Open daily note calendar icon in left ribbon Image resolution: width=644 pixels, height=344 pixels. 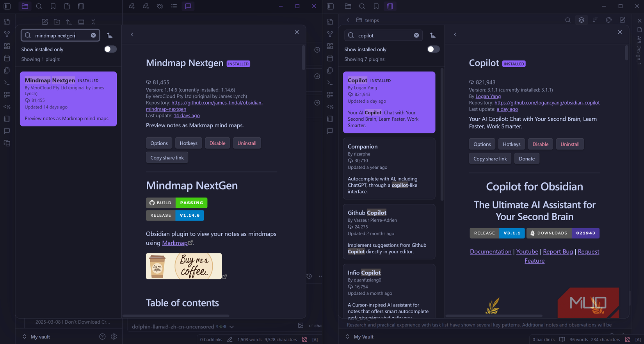tap(7, 58)
